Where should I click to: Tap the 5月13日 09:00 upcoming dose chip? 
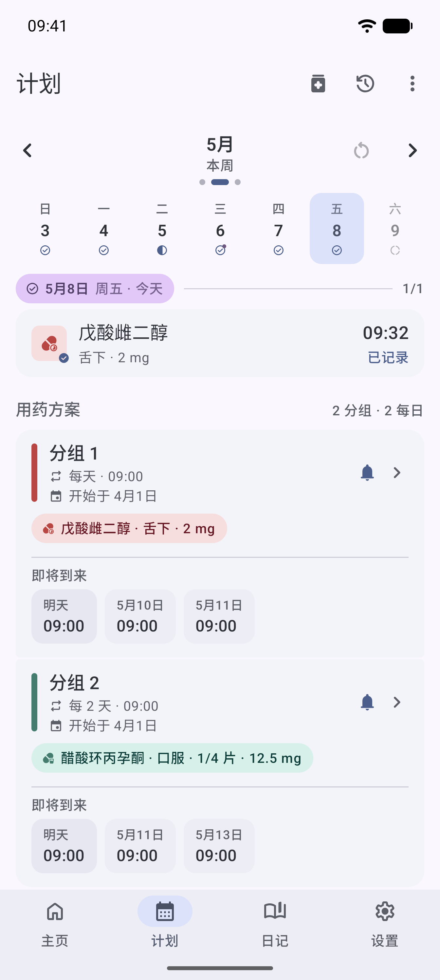219,846
